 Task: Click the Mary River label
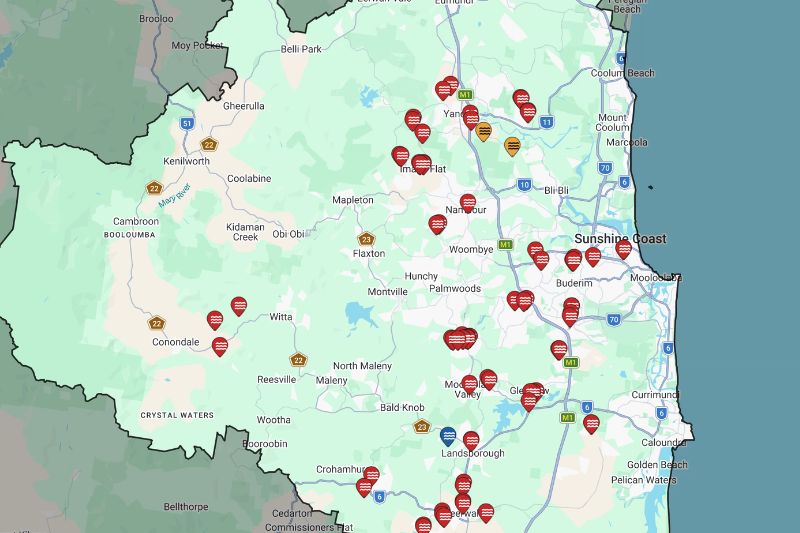point(174,196)
